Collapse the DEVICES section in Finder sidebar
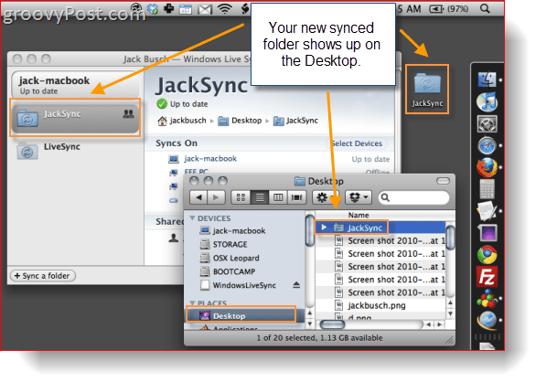This screenshot has height=392, width=546. click(192, 218)
